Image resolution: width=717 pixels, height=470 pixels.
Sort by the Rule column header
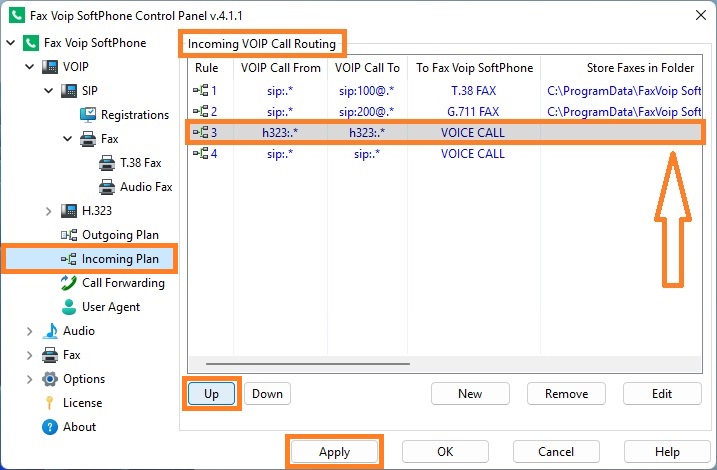[211, 68]
